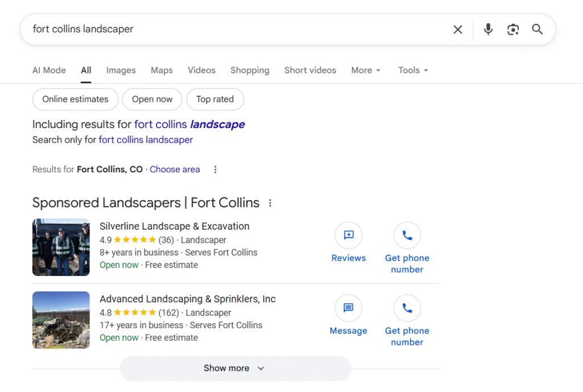This screenshot has height=392, width=583.
Task: Click the Choose area link
Action: point(175,170)
